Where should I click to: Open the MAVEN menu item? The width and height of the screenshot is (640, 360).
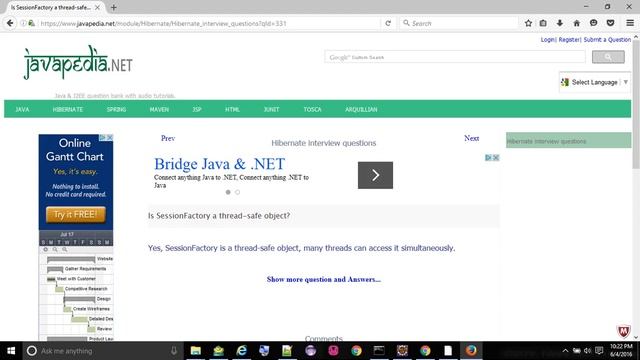pyautogui.click(x=159, y=109)
